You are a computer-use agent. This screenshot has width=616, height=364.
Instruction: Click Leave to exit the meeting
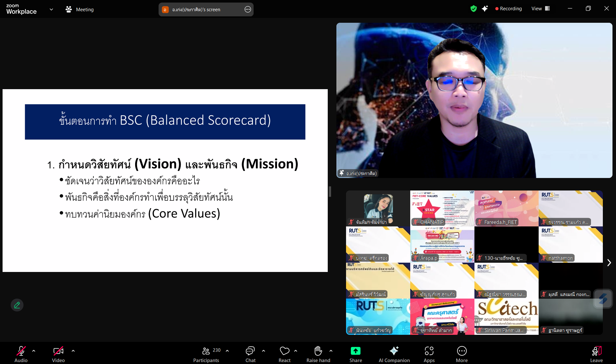click(596, 353)
